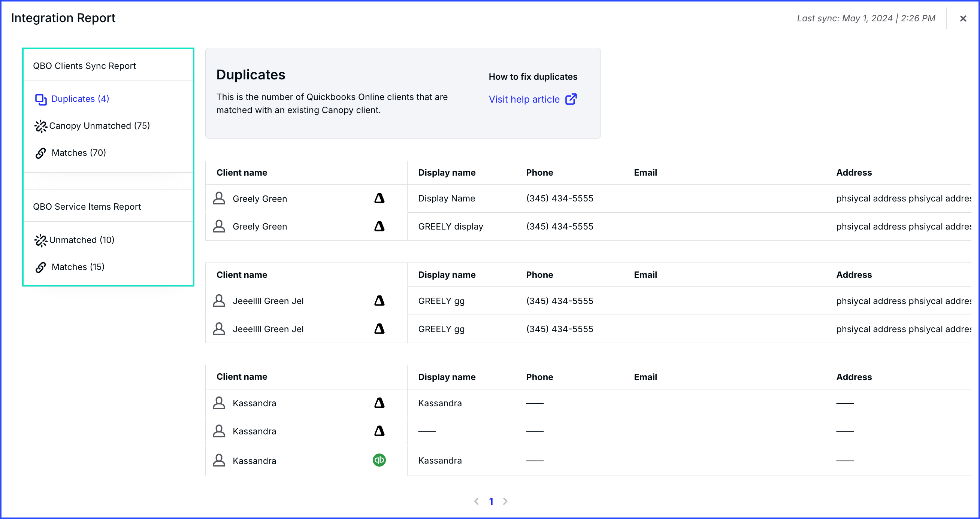The width and height of the screenshot is (980, 519).
Task: Select the 'GREELY display' cell
Action: click(450, 227)
